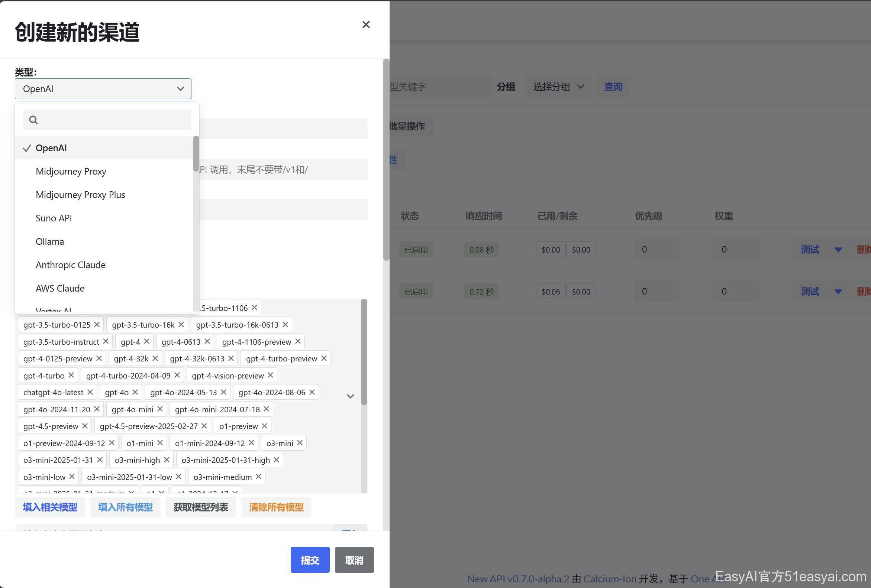The height and width of the screenshot is (588, 871).
Task: Open dropdown arrow next to 测试, 0.08 秒 row
Action: click(838, 250)
